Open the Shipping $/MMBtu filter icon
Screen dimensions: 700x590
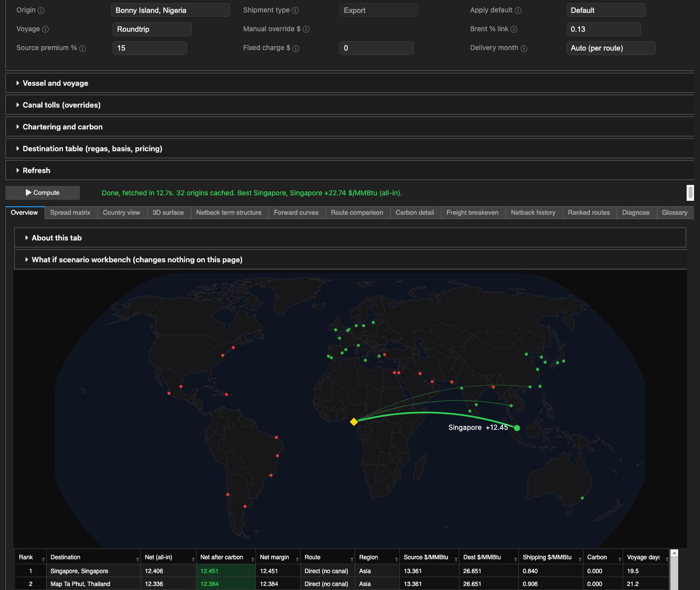(x=580, y=560)
